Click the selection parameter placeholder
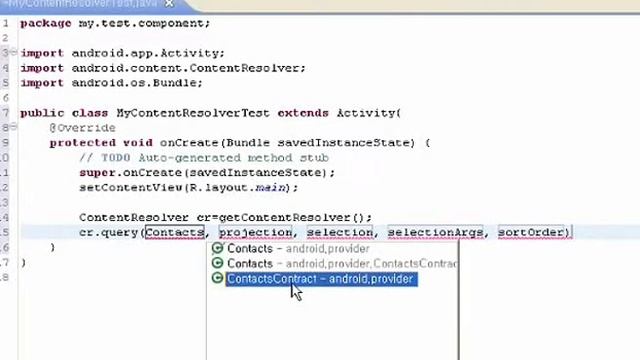The image size is (640, 360). click(340, 232)
